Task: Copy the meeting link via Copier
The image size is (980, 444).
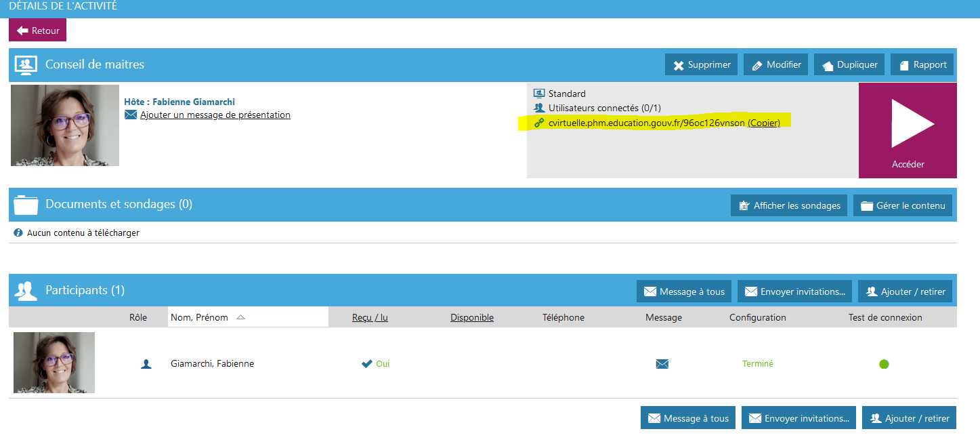Action: 763,123
